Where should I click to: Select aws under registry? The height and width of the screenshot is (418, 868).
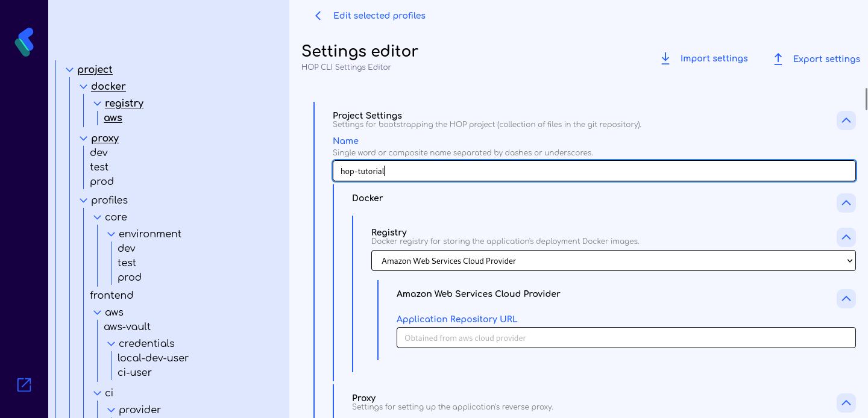113,118
